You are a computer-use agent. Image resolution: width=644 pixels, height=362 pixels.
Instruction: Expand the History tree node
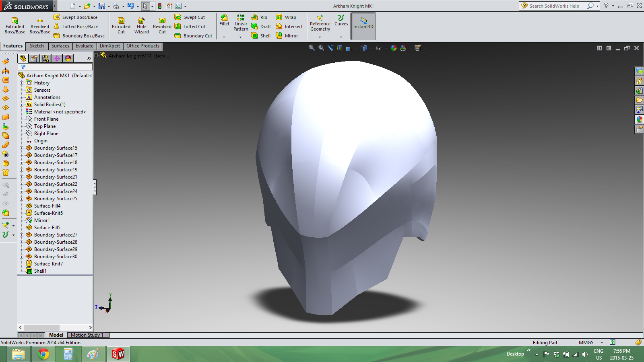pos(22,83)
